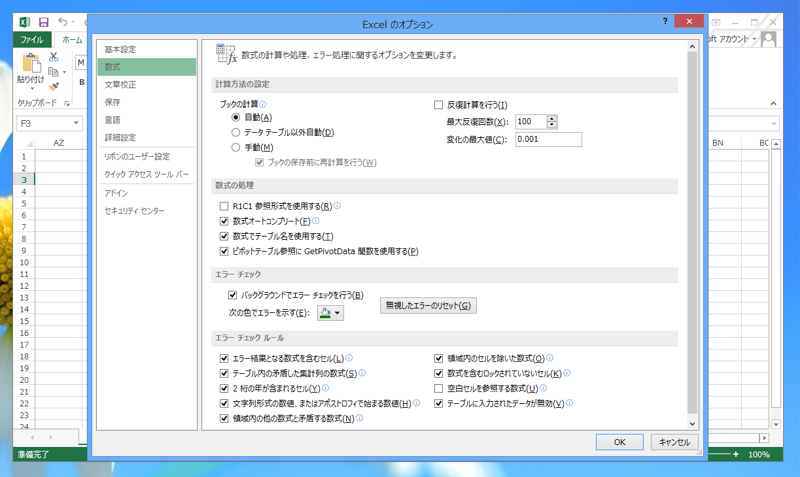Image resolution: width=800 pixels, height=477 pixels.
Task: Select 手動(M) manual calculation radio button
Action: click(x=236, y=147)
